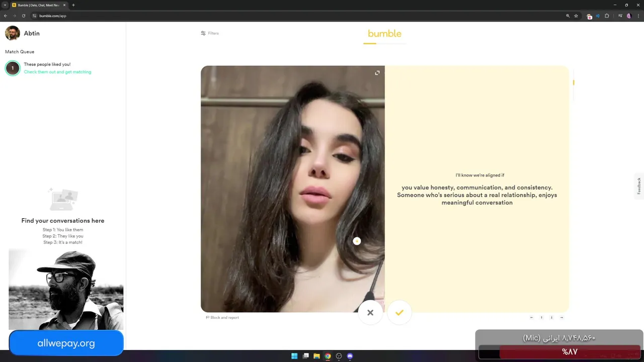Click the bumble logo
Screen dimensions: 644x362
coord(384,34)
